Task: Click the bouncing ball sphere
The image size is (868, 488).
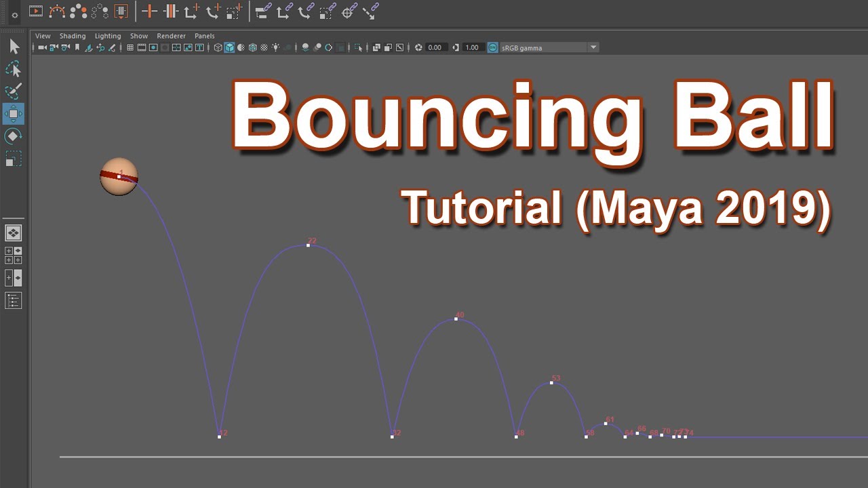Action: [119, 177]
